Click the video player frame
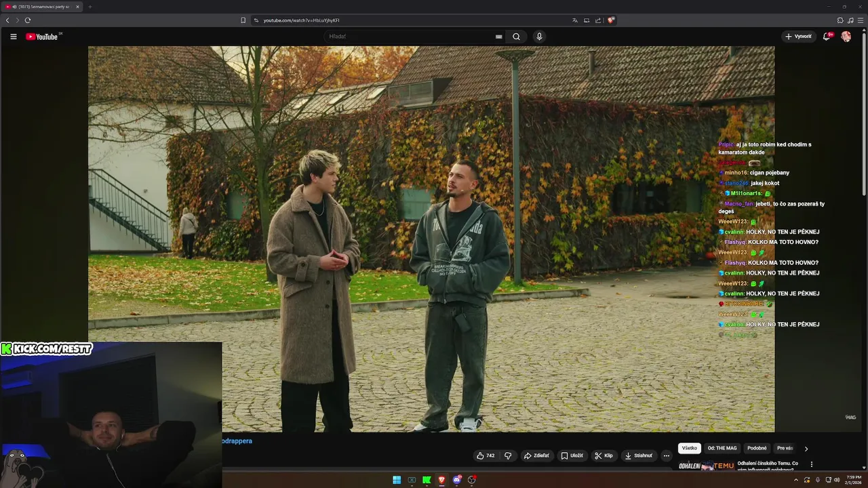Viewport: 868px width, 488px height. click(431, 239)
